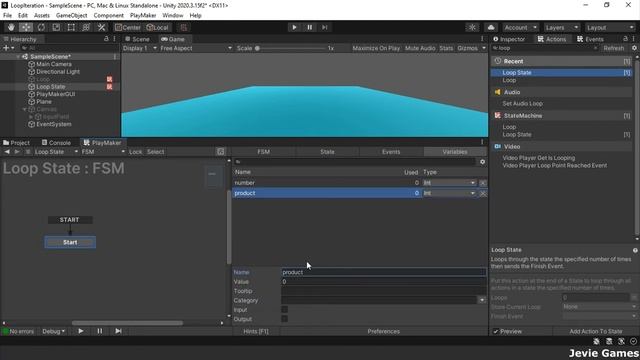This screenshot has width=640, height=360.
Task: Switch to the Inspector tab
Action: tap(509, 39)
